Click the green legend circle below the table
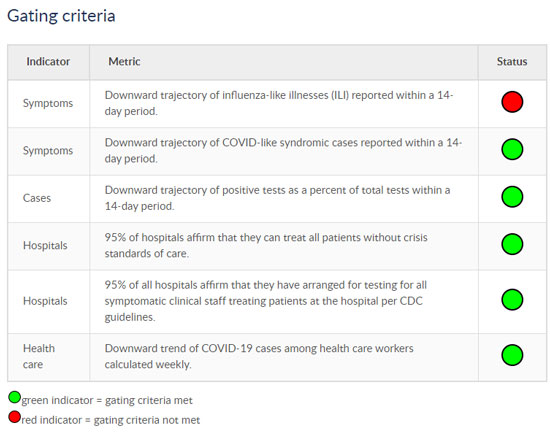Screen dimensions: 550x435 point(14,397)
